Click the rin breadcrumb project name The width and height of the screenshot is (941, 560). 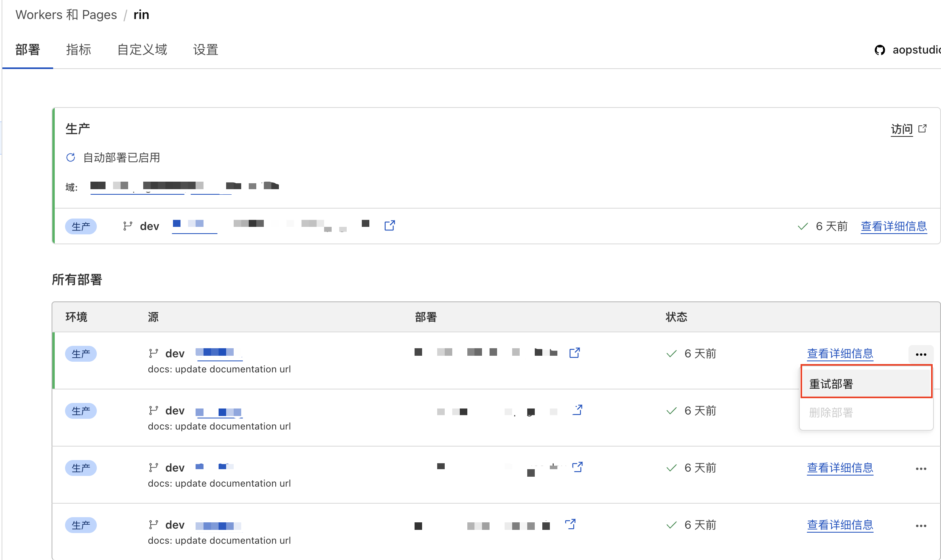coord(141,15)
